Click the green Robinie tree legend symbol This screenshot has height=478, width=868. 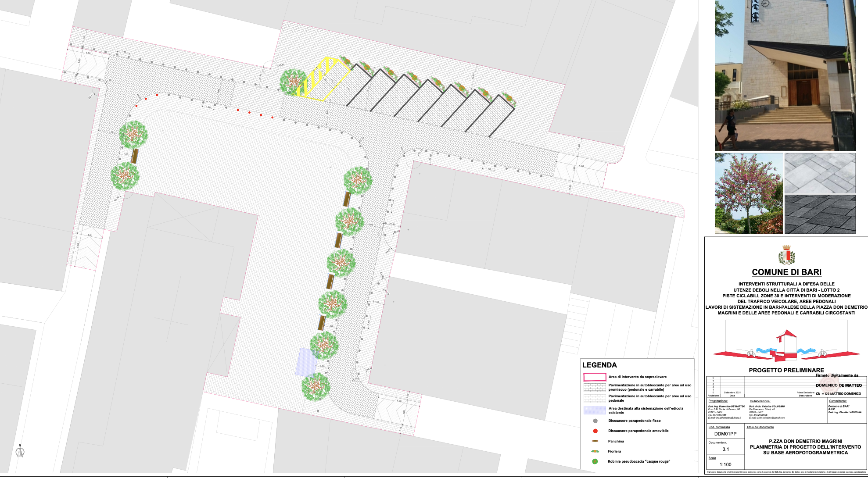pyautogui.click(x=595, y=461)
